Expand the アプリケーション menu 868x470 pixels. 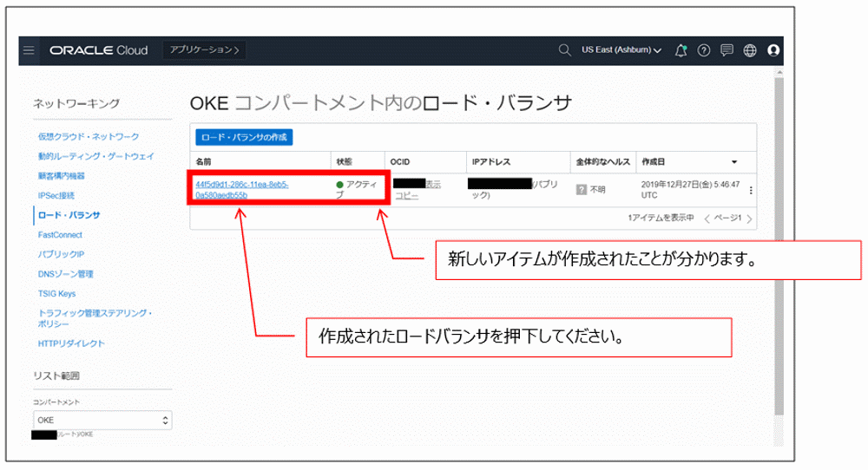pos(204,49)
